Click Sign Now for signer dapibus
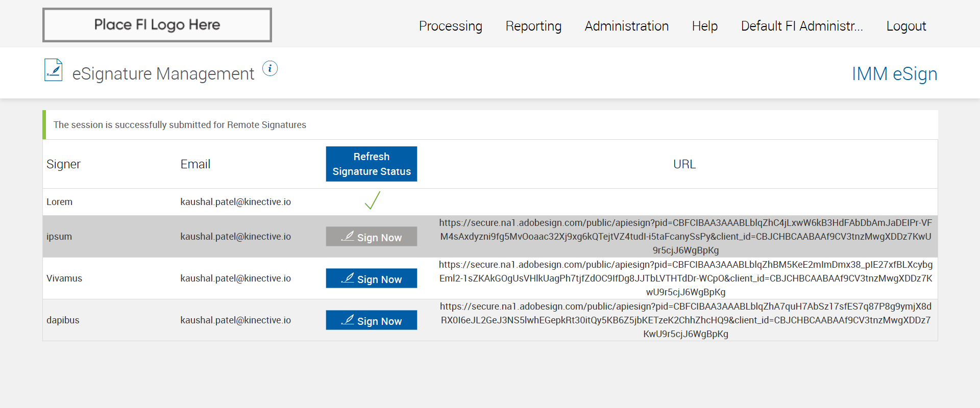Image resolution: width=980 pixels, height=408 pixels. [372, 320]
